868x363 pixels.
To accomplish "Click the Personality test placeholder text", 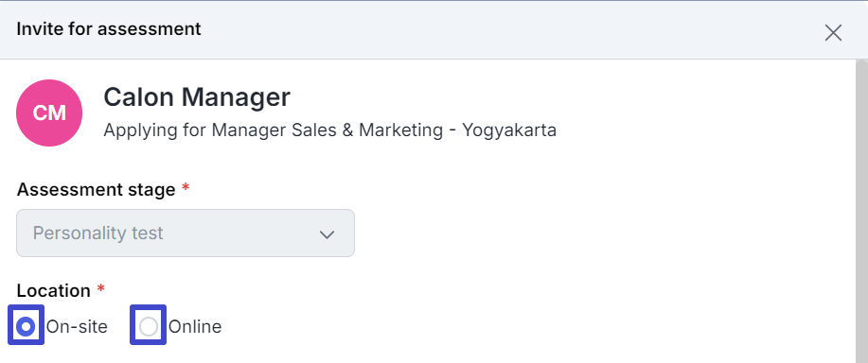I will click(x=98, y=233).
